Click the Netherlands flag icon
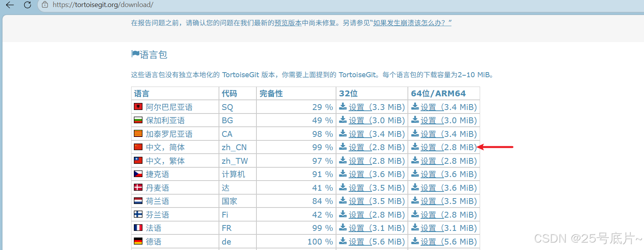 pyautogui.click(x=138, y=201)
